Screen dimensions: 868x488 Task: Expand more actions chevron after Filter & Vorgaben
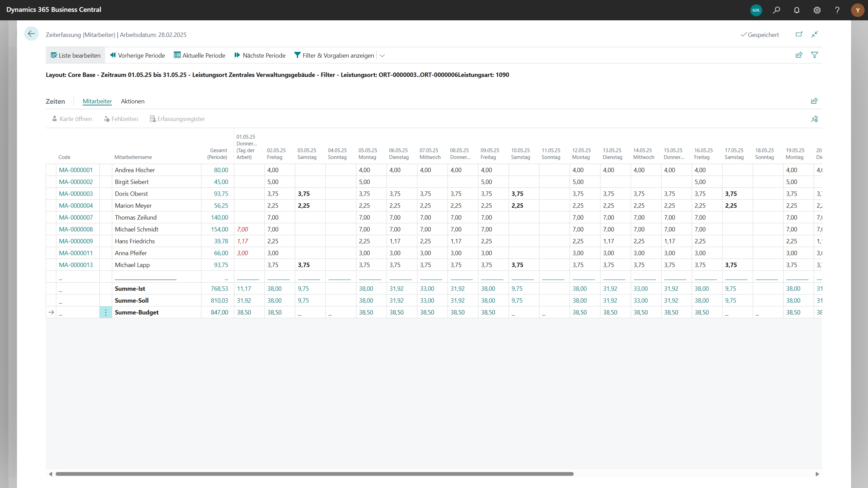[382, 56]
